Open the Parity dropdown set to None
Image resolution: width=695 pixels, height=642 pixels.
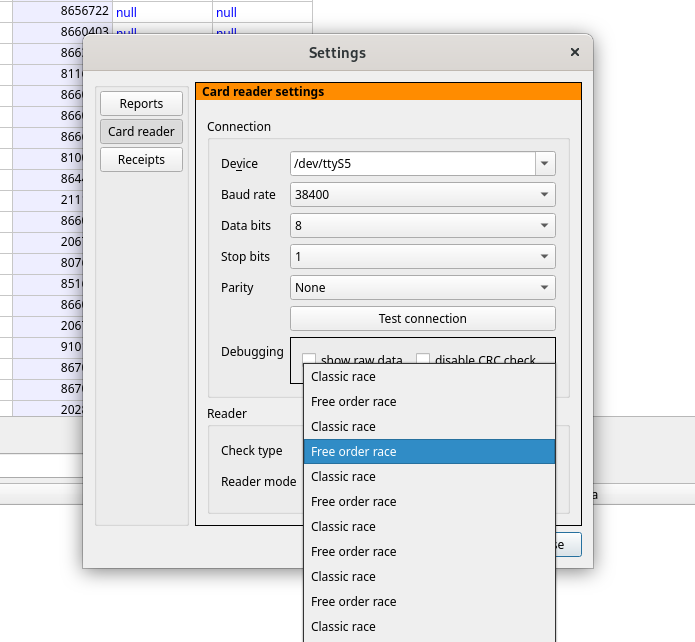(422, 288)
